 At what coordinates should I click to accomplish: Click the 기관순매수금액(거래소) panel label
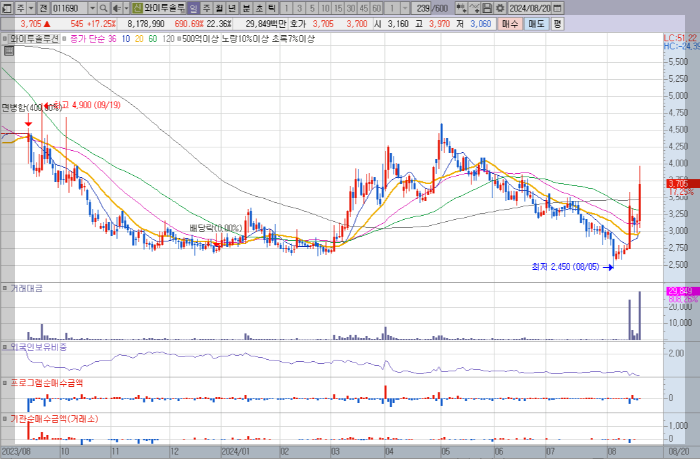54,419
